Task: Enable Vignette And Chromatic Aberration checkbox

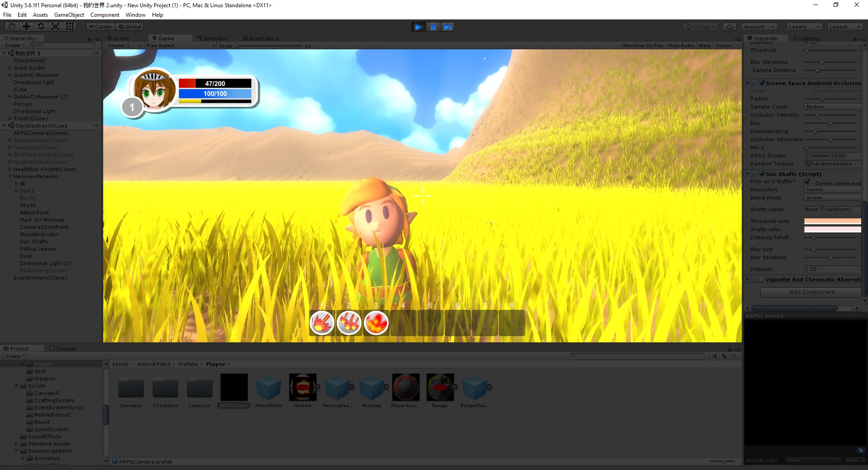Action: pos(762,279)
